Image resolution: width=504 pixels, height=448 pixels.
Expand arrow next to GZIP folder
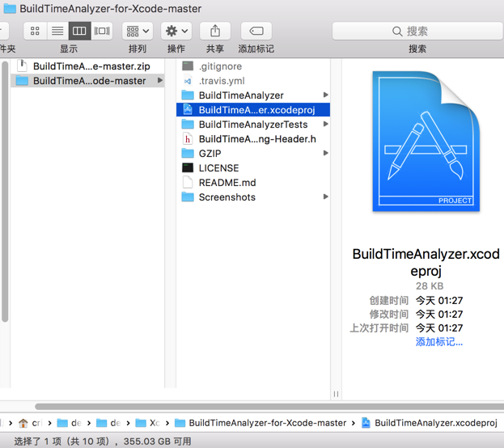(325, 153)
